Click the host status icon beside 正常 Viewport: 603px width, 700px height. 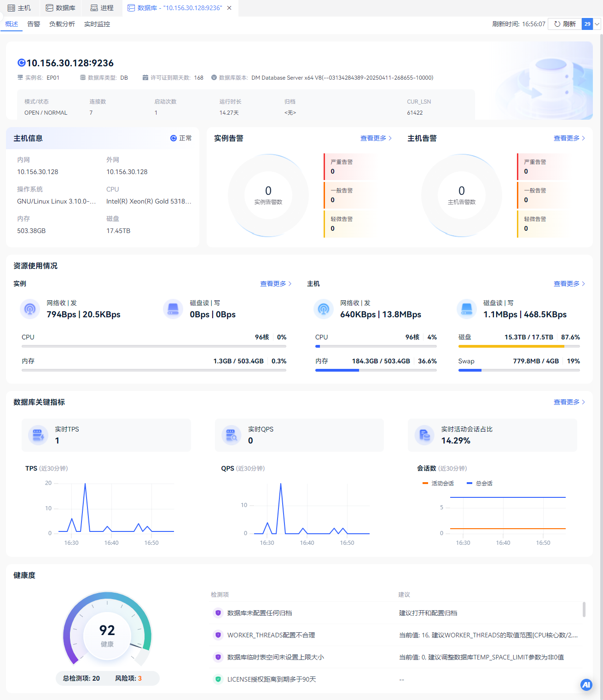point(174,138)
